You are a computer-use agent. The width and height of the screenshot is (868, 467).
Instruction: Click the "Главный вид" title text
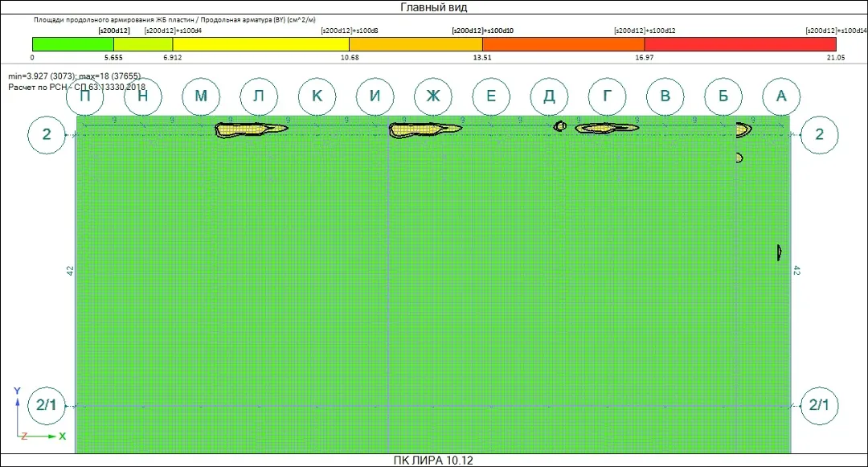[433, 7]
